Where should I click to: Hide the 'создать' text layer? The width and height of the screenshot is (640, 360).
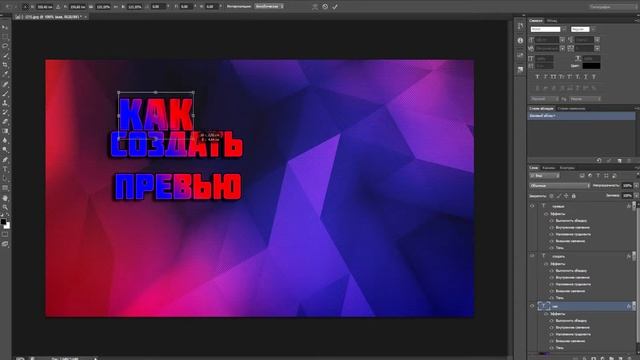[x=532, y=256]
